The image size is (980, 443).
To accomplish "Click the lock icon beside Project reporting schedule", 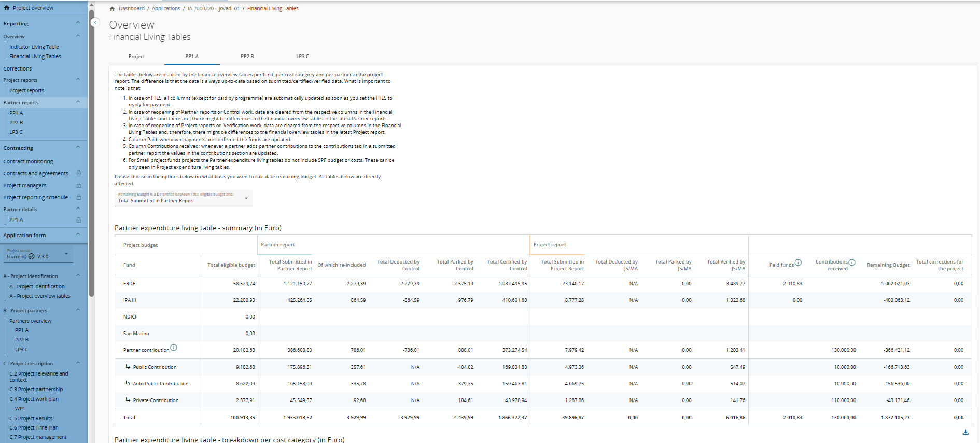I will (79, 197).
